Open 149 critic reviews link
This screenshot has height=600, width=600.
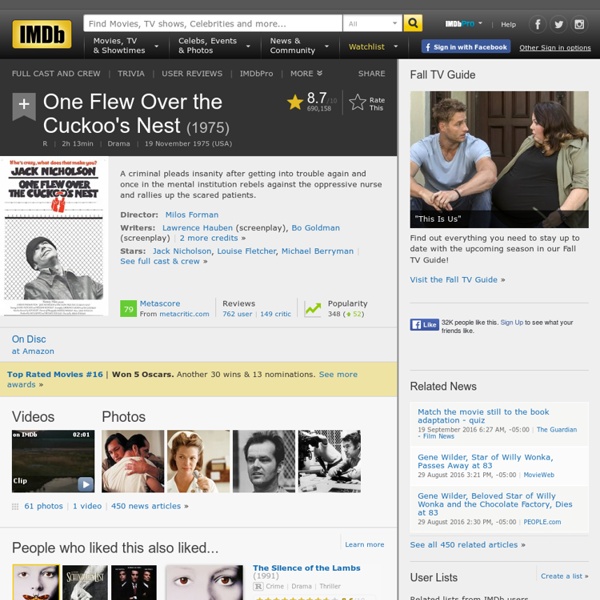coord(276,314)
